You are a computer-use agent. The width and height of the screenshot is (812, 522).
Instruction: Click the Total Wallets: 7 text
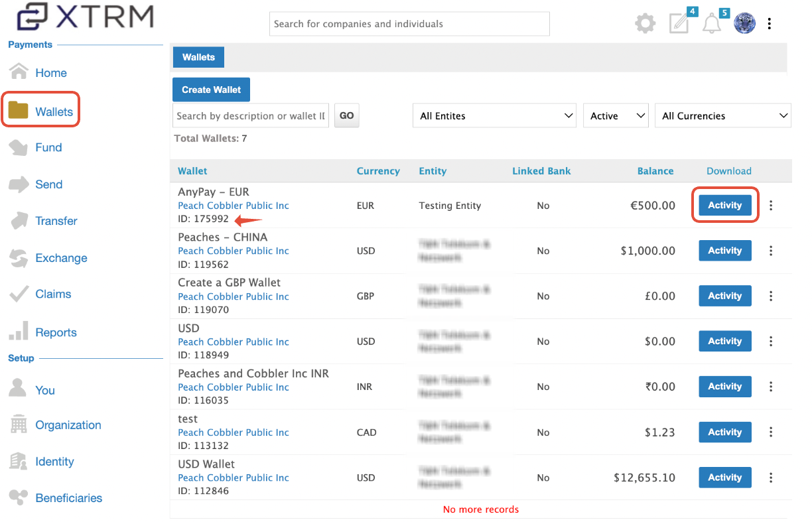(x=210, y=139)
